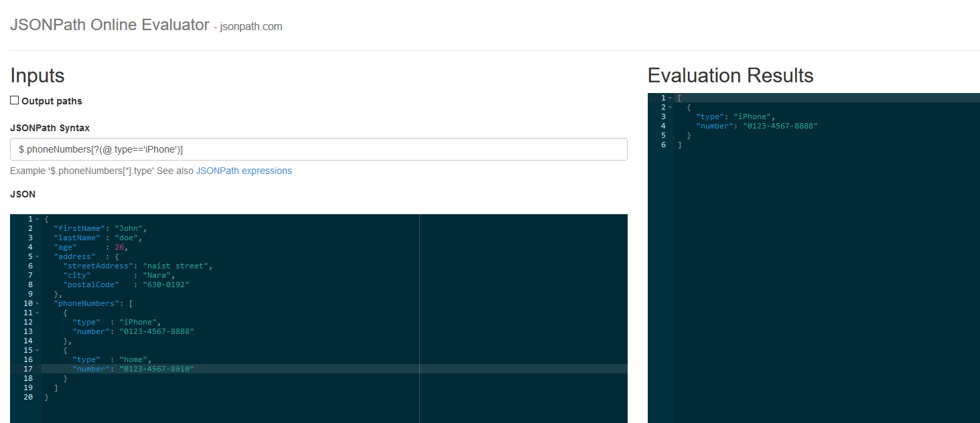Viewport: 980px width, 423px height.
Task: Click line number 6 in Evaluation Results gutter
Action: [663, 145]
